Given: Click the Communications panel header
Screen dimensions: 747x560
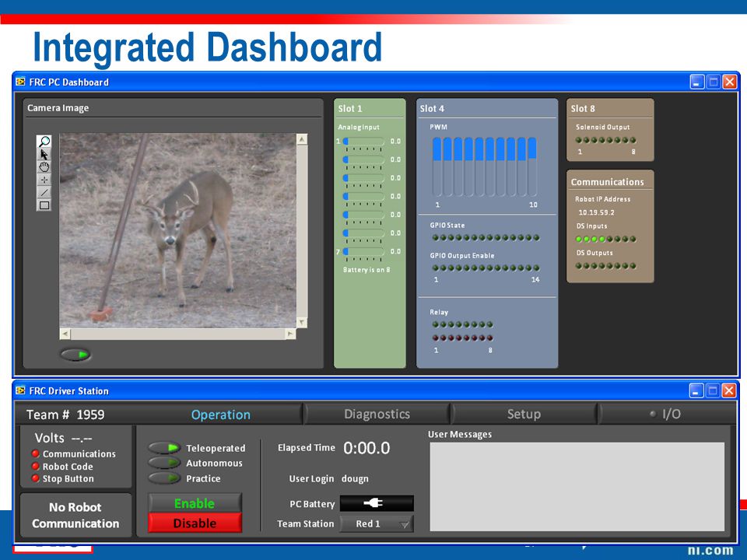Looking at the screenshot, I should [x=608, y=182].
